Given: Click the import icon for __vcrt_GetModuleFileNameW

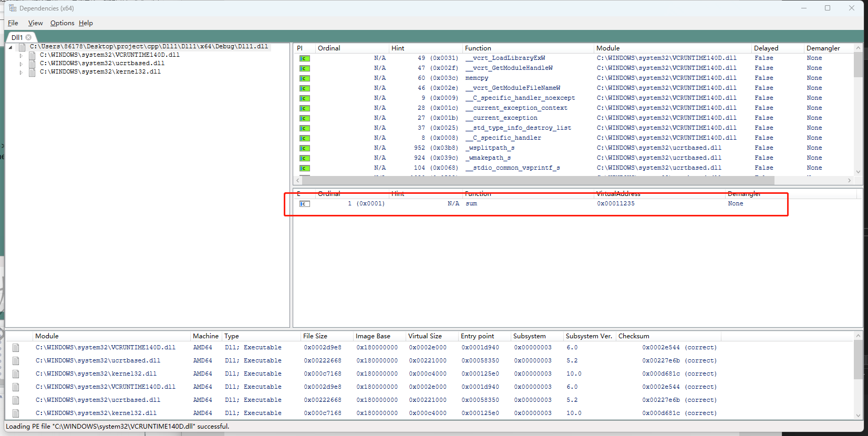Looking at the screenshot, I should [305, 88].
